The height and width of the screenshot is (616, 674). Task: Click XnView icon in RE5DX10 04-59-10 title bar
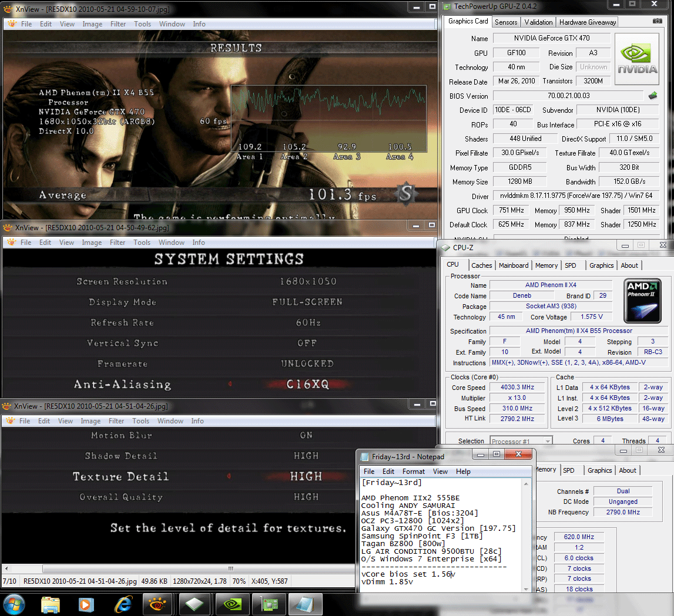click(x=8, y=9)
